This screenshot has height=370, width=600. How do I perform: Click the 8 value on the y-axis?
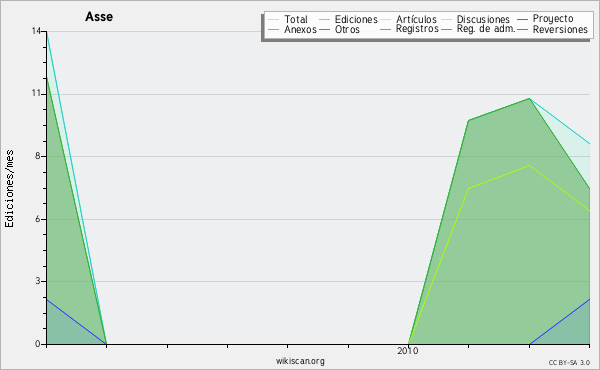coord(38,156)
